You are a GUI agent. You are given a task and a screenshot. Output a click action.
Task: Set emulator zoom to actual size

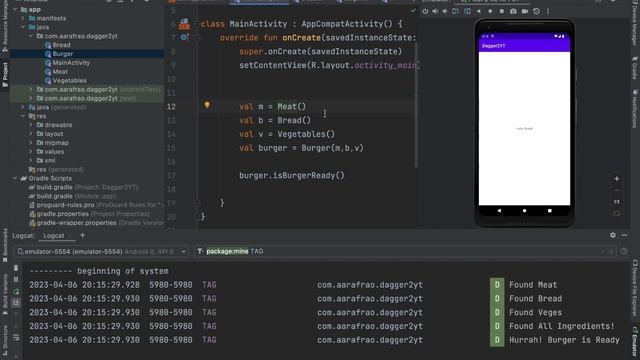click(617, 202)
